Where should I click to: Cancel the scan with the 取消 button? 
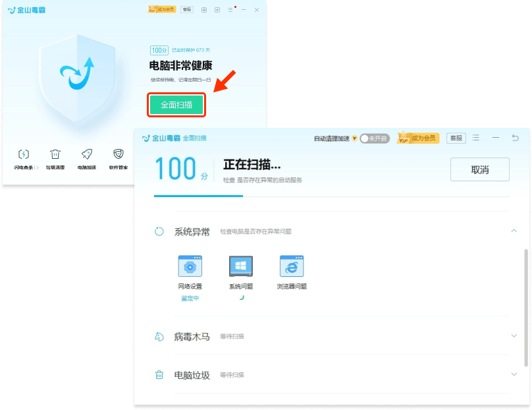[480, 169]
